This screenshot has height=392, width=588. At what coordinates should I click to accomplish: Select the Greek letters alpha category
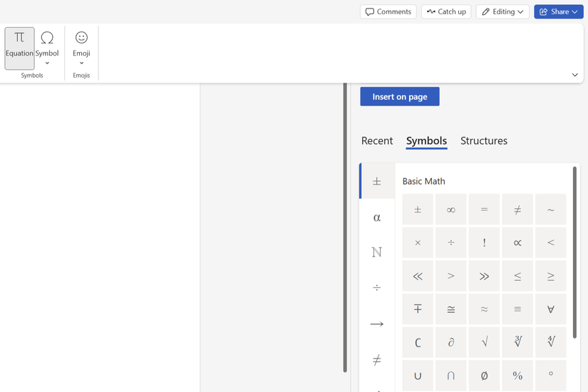(x=377, y=217)
